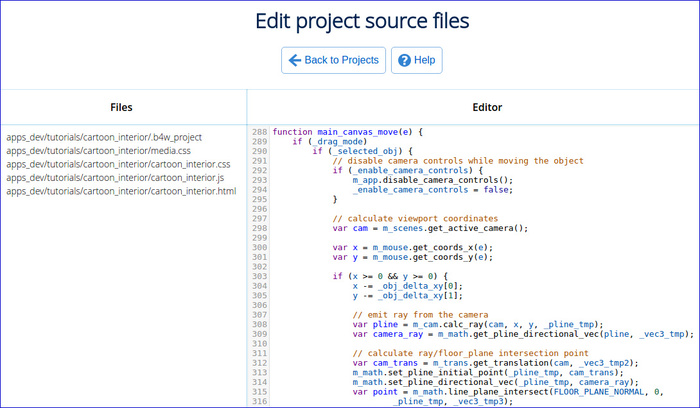Image resolution: width=700 pixels, height=408 pixels.
Task: Open the .b4w_project file
Action: tap(104, 137)
